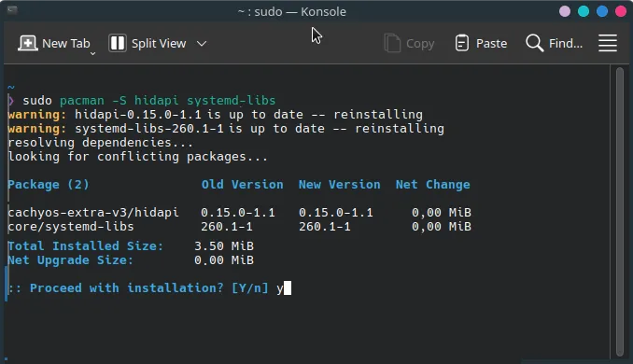Image resolution: width=633 pixels, height=364 pixels.
Task: Click 'resolving dependencies...' line
Action: pos(101,143)
